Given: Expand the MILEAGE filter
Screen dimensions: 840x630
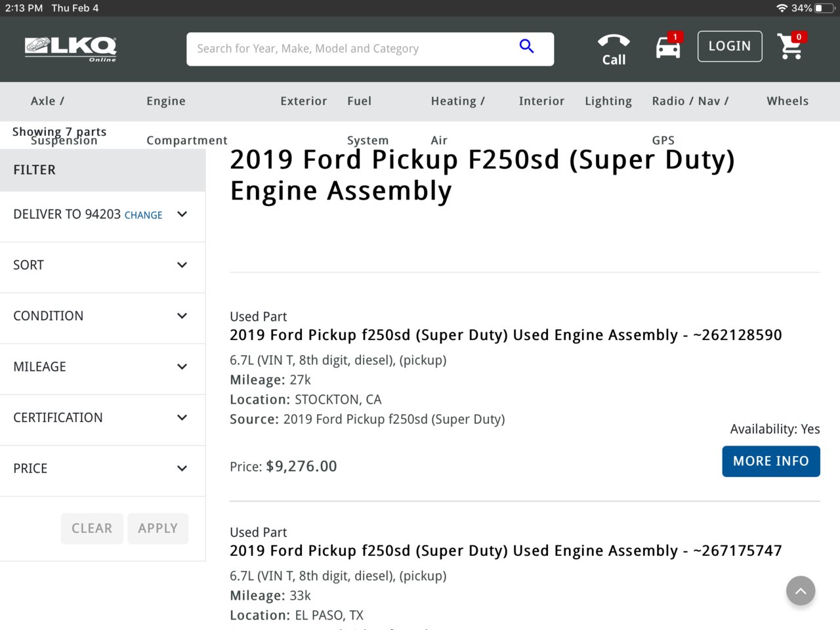Looking at the screenshot, I should point(102,367).
